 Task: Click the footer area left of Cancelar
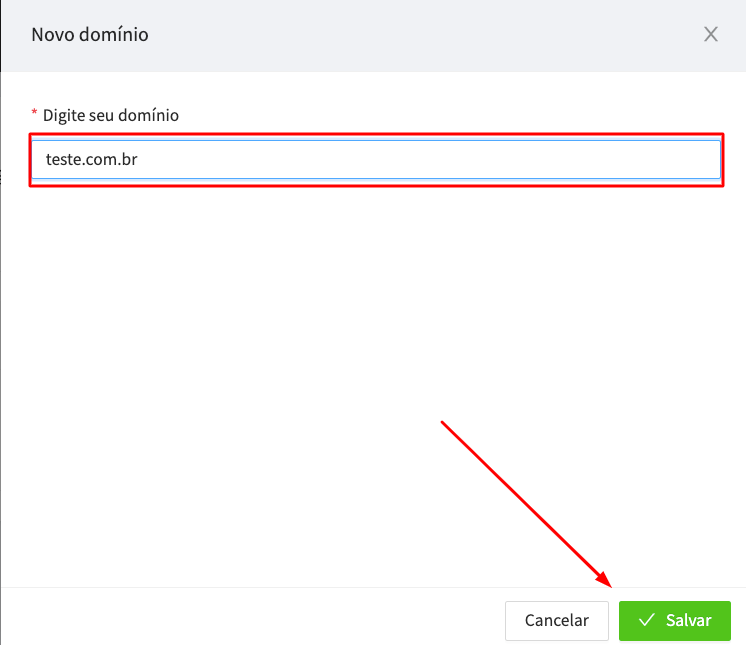pyautogui.click(x=252, y=617)
